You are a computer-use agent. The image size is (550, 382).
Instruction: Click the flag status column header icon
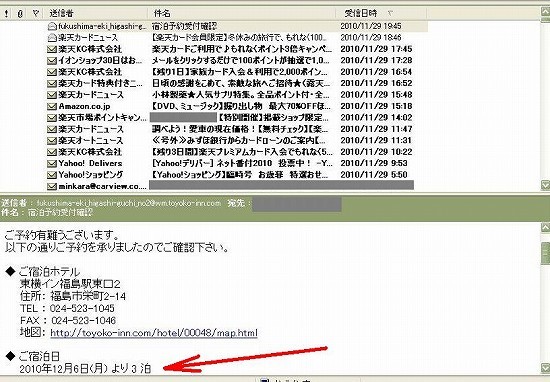(x=35, y=14)
